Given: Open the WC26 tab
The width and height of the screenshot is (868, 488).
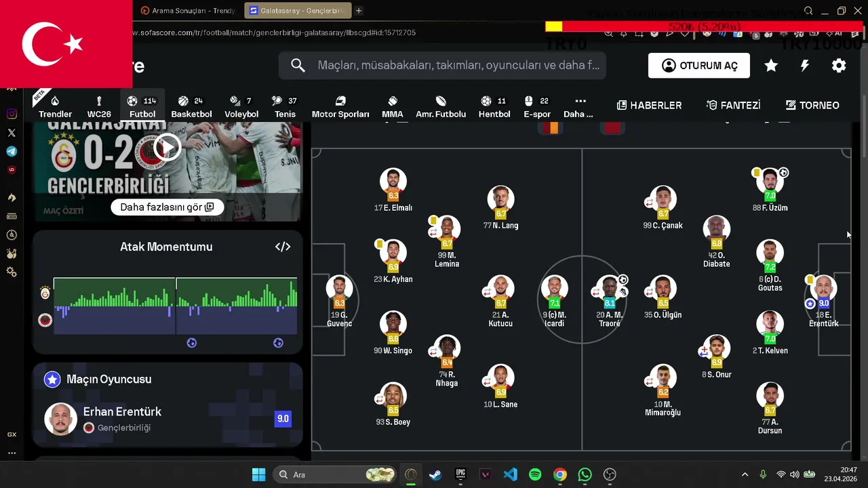Looking at the screenshot, I should tap(99, 106).
